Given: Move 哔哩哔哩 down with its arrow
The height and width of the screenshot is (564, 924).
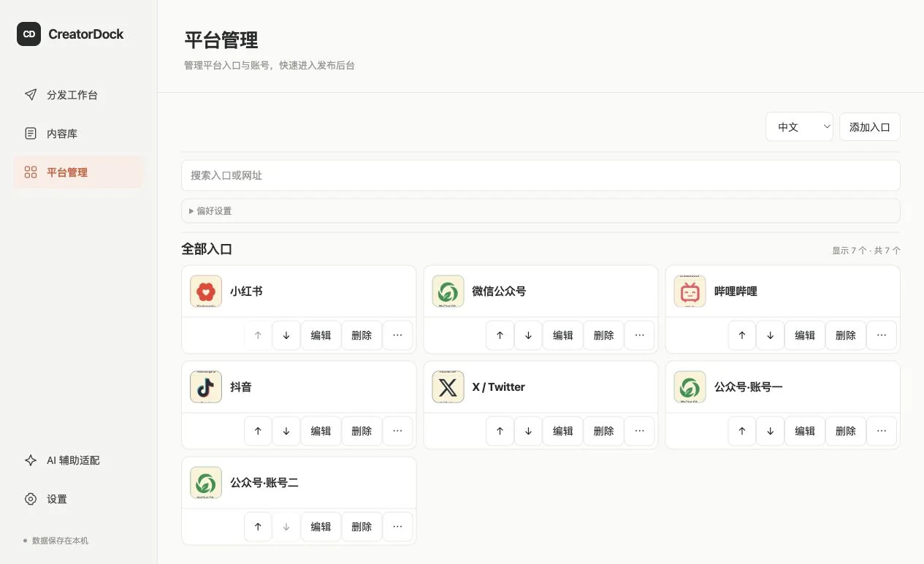Looking at the screenshot, I should pyautogui.click(x=771, y=335).
